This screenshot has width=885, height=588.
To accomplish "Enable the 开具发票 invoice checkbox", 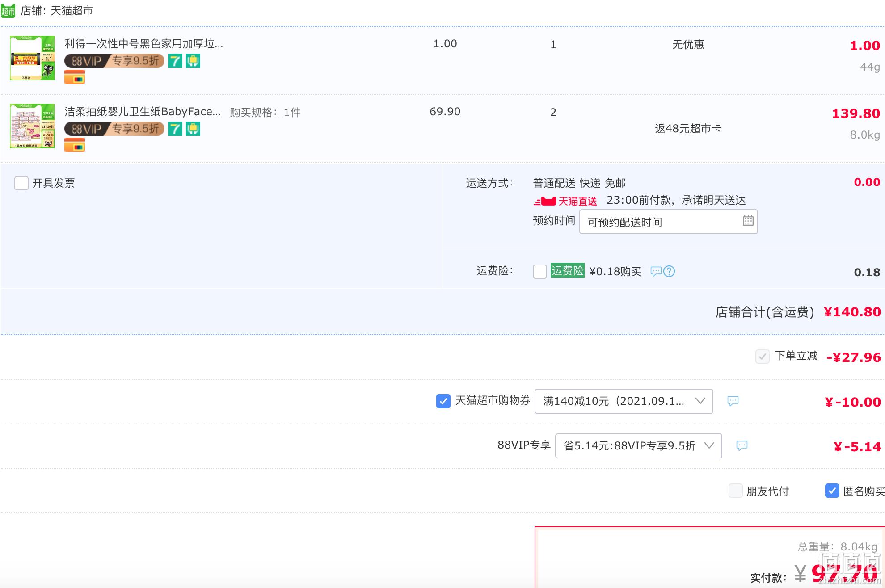I will pos(21,183).
